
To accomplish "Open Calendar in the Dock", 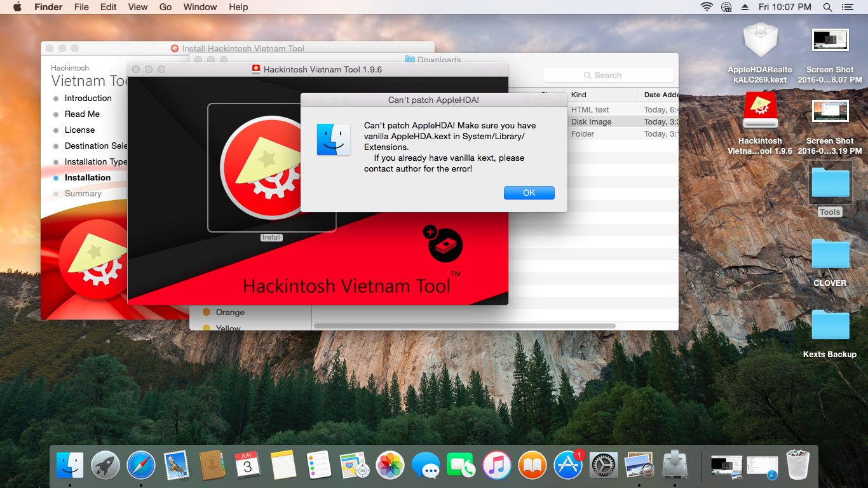I will (x=248, y=465).
